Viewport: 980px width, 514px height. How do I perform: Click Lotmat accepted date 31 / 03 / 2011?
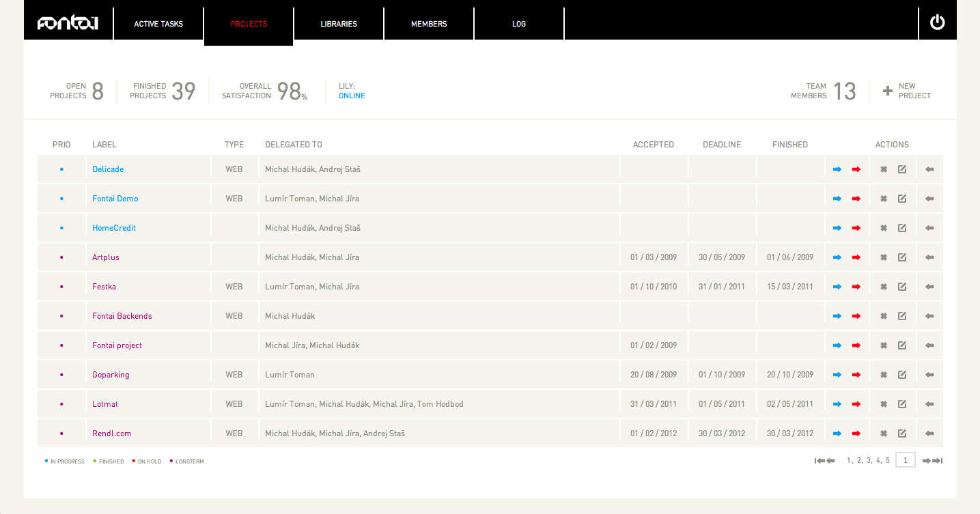[x=654, y=404]
